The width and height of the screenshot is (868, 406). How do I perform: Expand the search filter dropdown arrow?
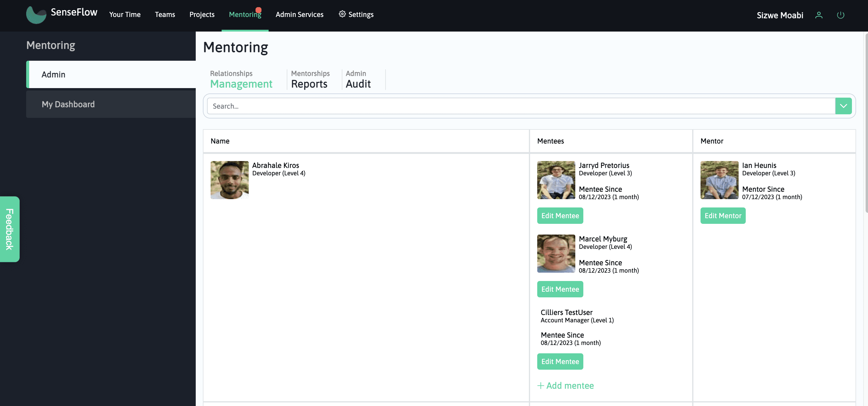coord(843,106)
